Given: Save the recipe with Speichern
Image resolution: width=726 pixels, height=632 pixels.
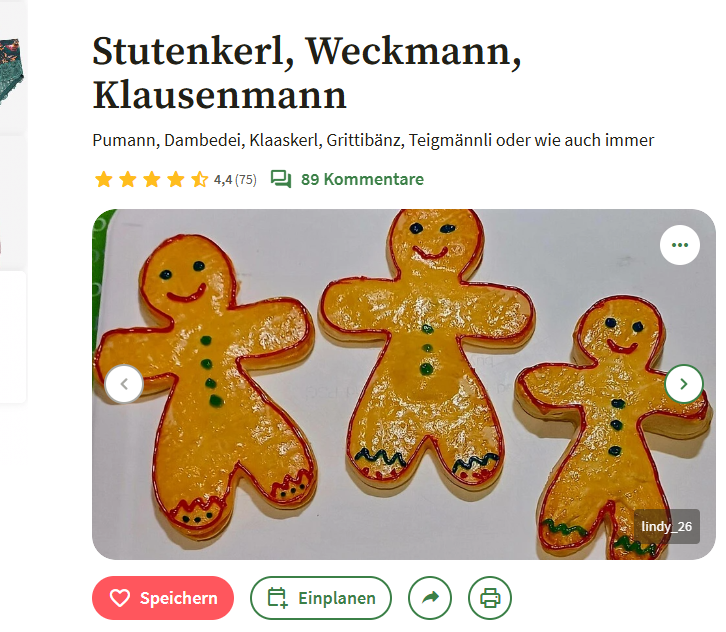Looking at the screenshot, I should pyautogui.click(x=163, y=598).
